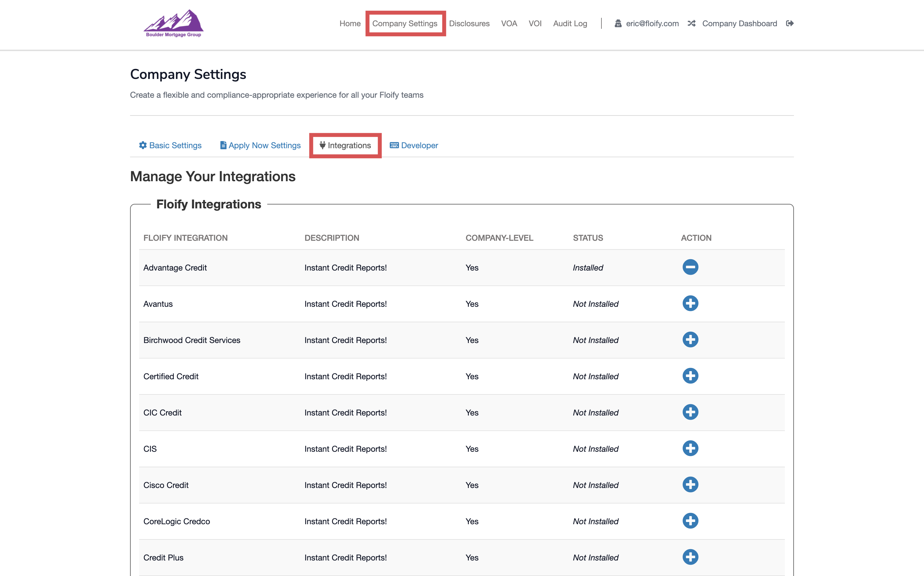Click the logout icon in the header

pos(789,23)
